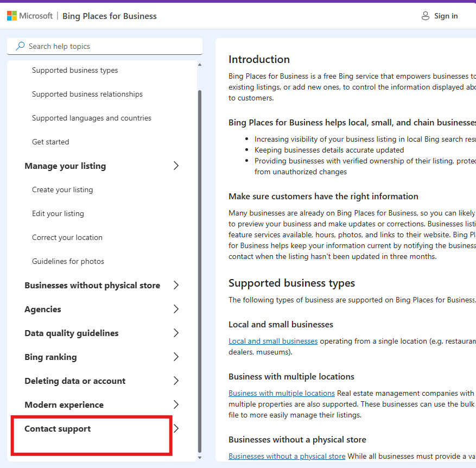Expand Modern experience chevron

tap(176, 404)
